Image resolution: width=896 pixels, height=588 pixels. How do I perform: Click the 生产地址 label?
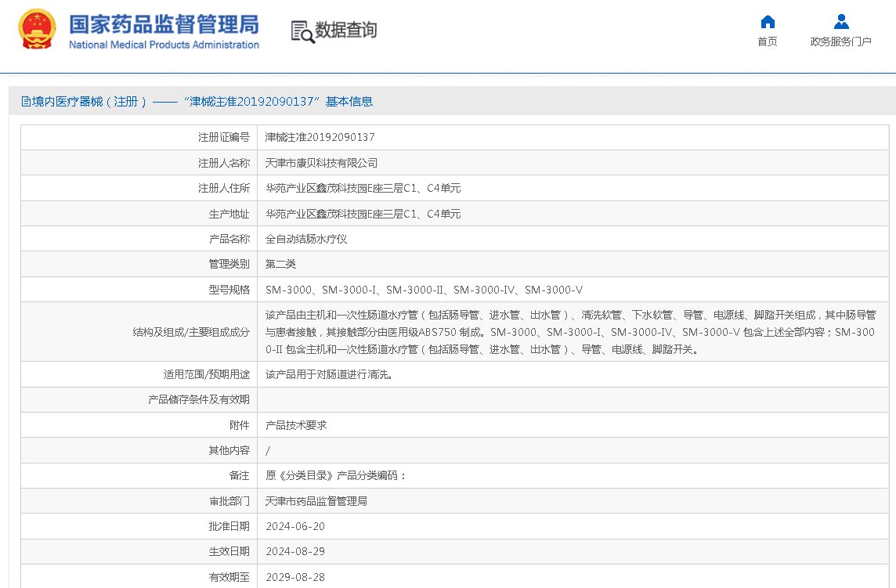pyautogui.click(x=229, y=214)
